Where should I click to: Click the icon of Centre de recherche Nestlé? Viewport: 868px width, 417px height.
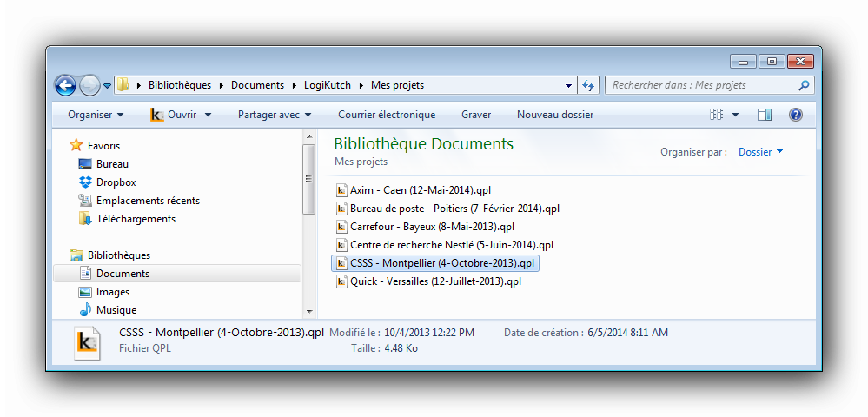[341, 245]
